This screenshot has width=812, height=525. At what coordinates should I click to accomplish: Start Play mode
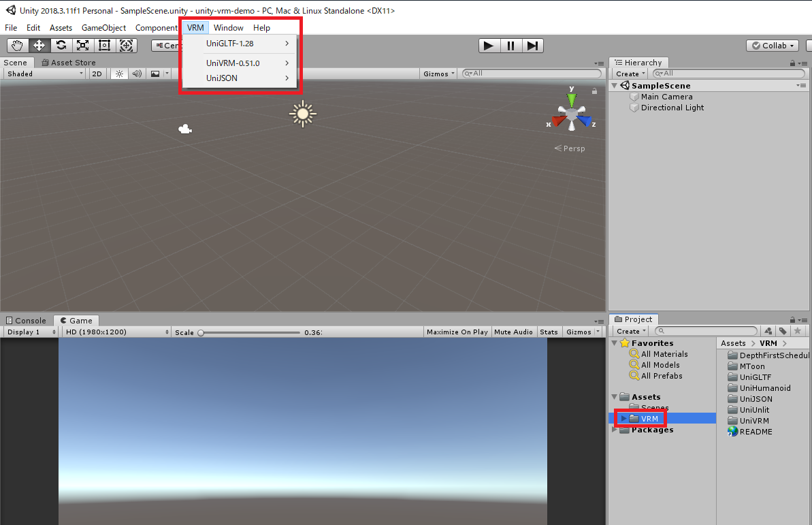[488, 46]
